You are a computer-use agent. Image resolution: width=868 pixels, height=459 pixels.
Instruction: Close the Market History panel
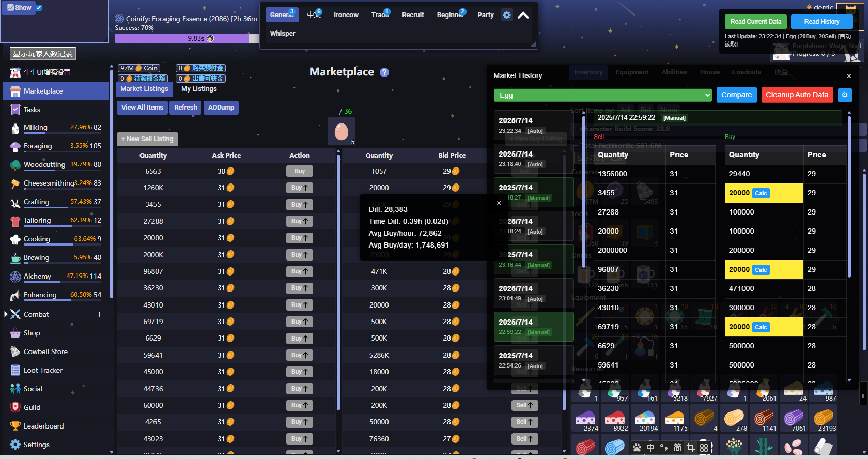849,76
